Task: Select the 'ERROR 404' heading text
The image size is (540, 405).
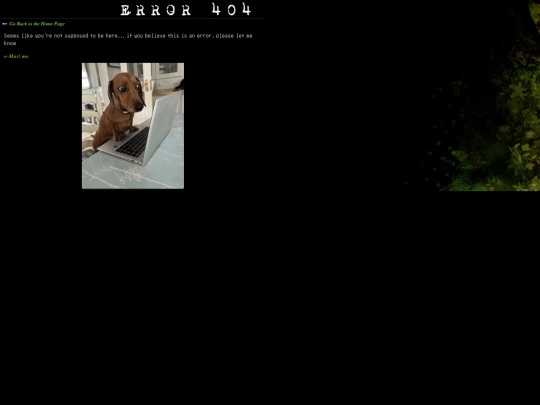Action: coord(186,9)
